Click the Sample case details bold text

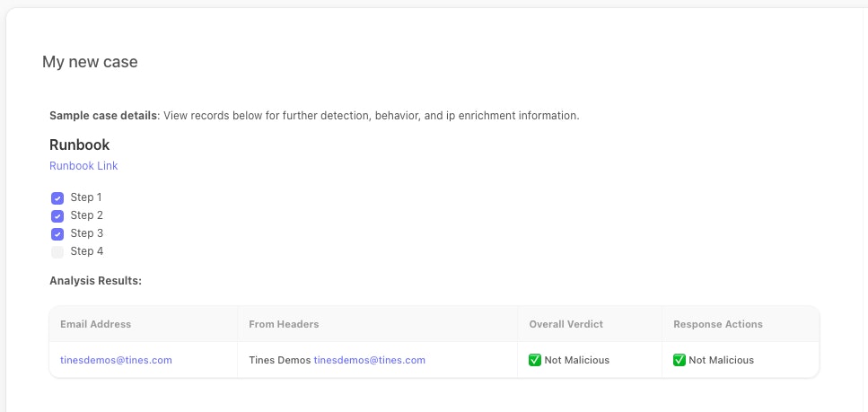click(103, 116)
